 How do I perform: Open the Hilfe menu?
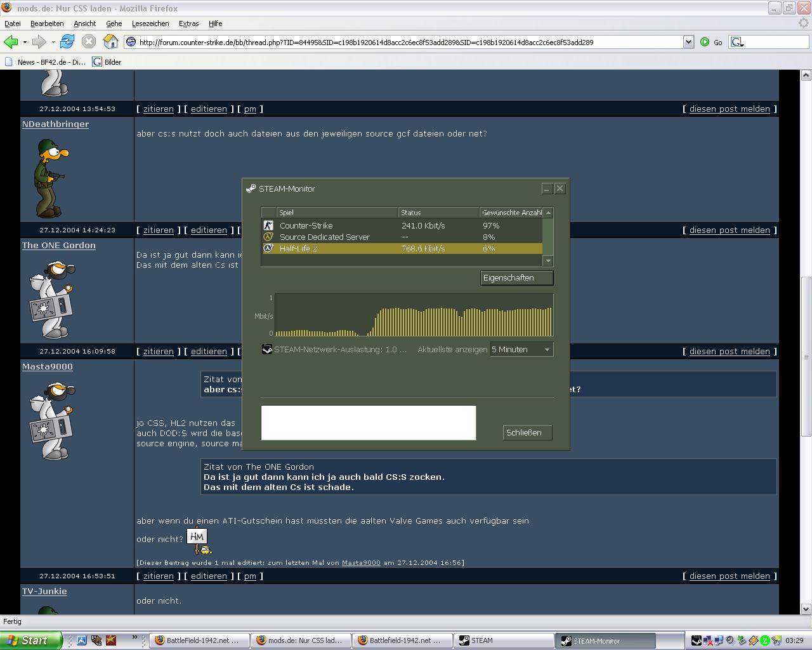(216, 23)
